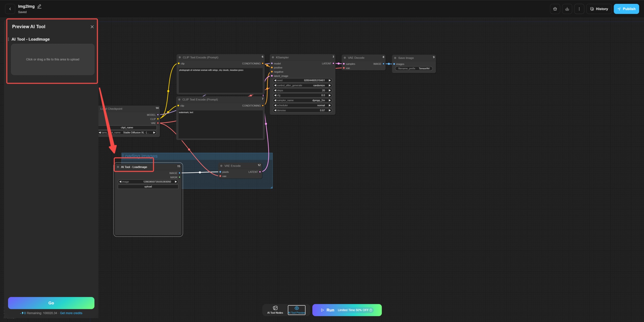This screenshot has height=322, width=644.
Task: Toggle collapse dot on Save Image node
Action: (395, 58)
